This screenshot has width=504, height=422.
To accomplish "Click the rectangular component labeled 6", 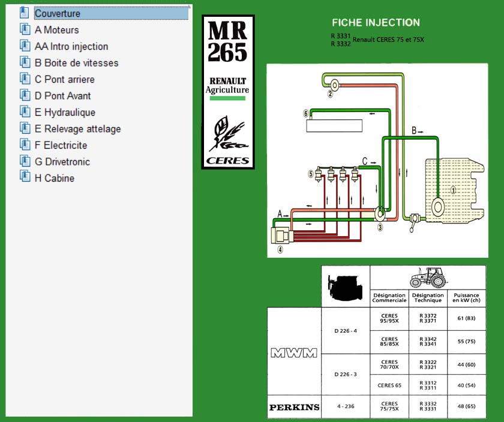I will 334,125.
